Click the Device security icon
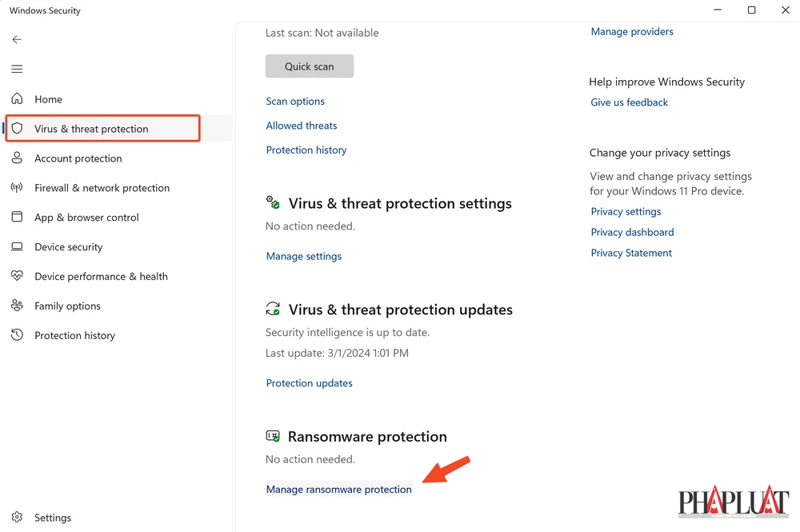The height and width of the screenshot is (532, 800). click(17, 247)
